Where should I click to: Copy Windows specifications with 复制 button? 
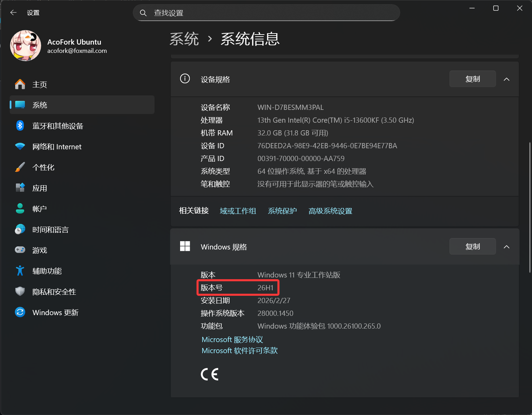tap(472, 247)
